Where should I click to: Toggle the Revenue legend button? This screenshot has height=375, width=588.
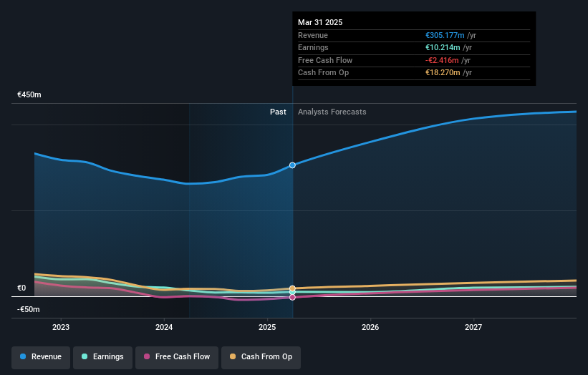click(x=41, y=356)
